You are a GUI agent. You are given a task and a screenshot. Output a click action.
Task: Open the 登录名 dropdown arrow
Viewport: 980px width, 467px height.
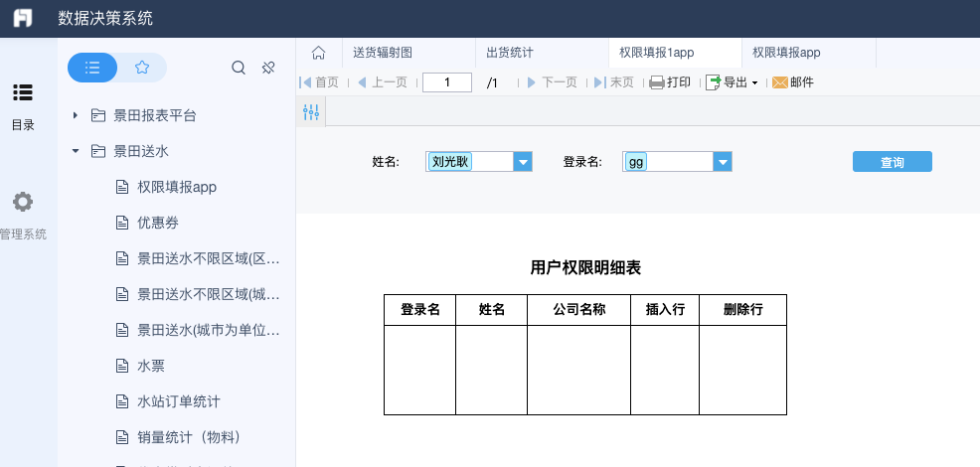(723, 162)
